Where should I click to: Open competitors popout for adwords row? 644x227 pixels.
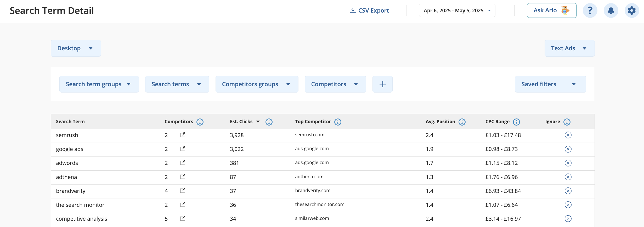pyautogui.click(x=183, y=163)
